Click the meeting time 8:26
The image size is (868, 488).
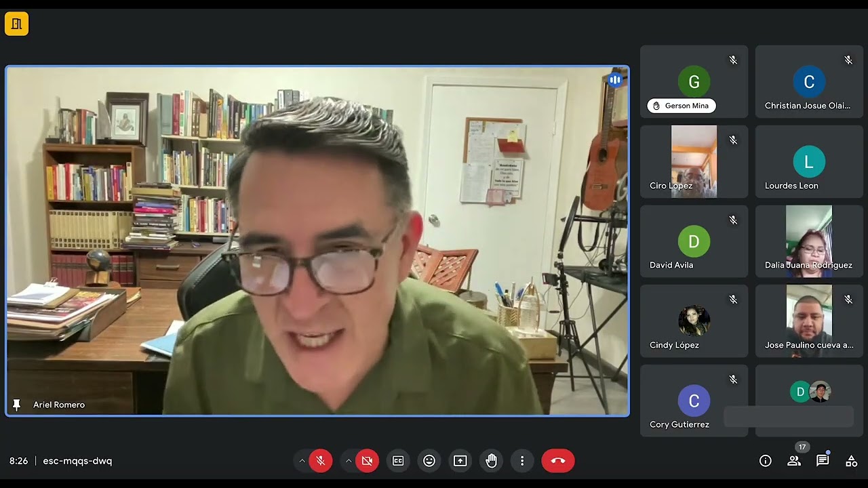point(19,461)
